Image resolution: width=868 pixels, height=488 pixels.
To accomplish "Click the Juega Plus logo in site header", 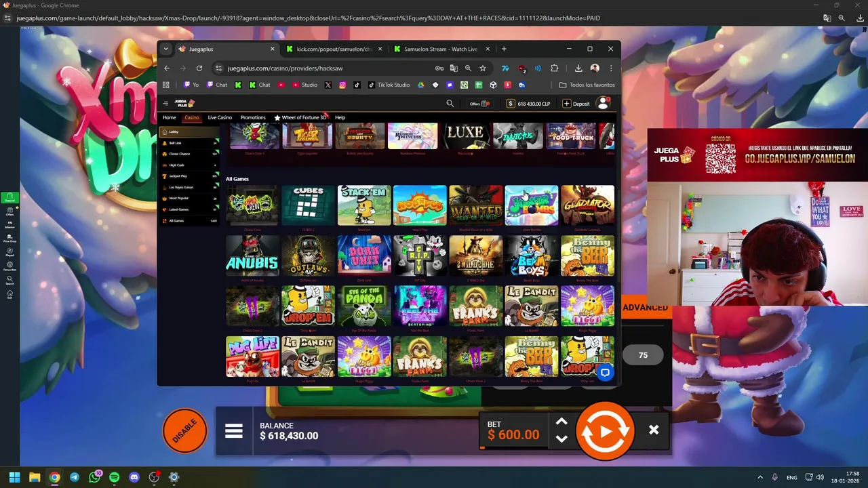I will pos(184,103).
